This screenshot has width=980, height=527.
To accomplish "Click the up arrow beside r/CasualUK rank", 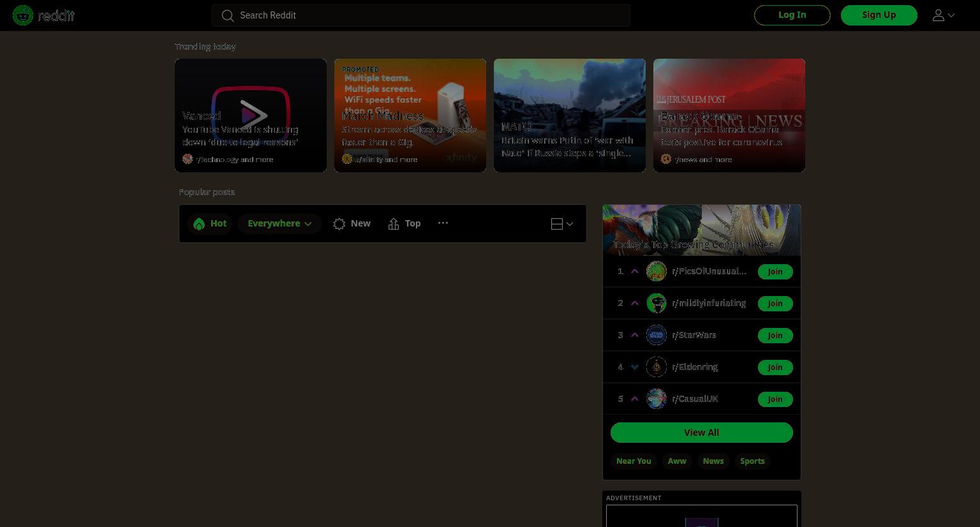I will click(x=635, y=399).
